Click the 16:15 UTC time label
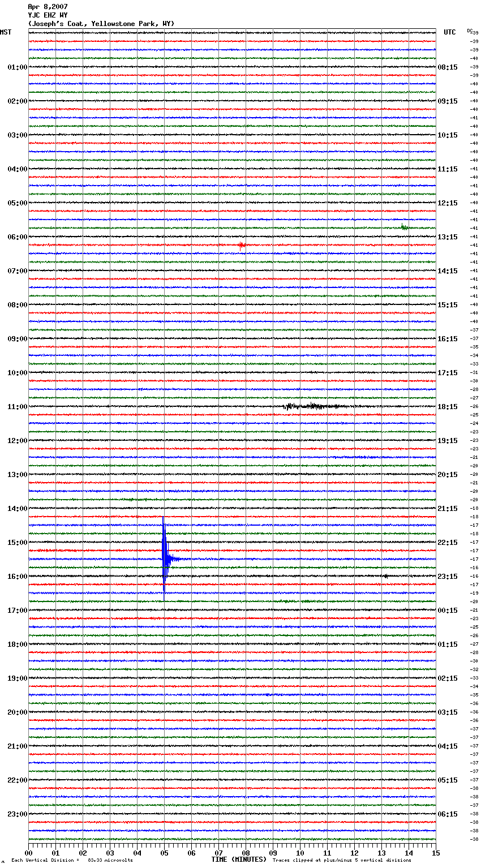Screen dimensions: 481x868 point(448,339)
